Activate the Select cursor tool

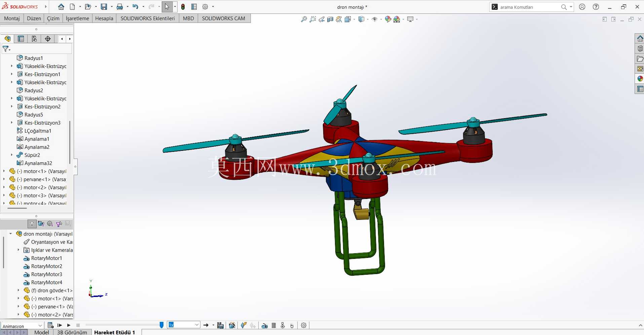[x=167, y=7]
